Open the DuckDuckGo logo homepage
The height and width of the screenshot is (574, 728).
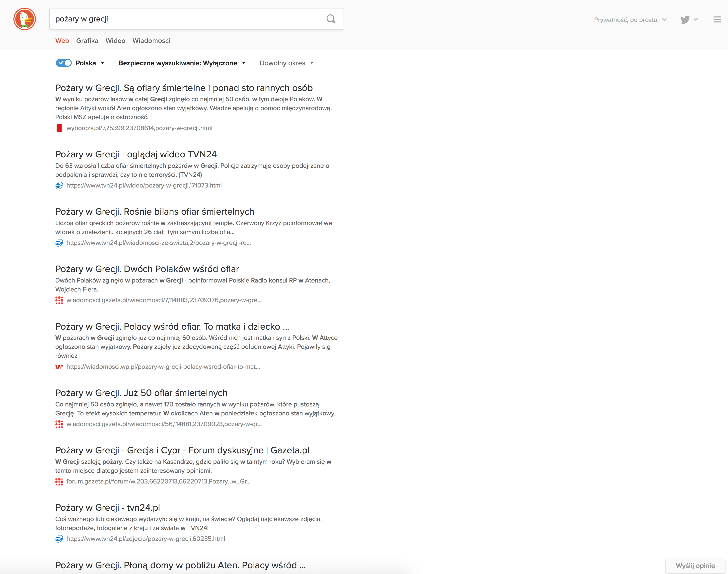pos(24,19)
